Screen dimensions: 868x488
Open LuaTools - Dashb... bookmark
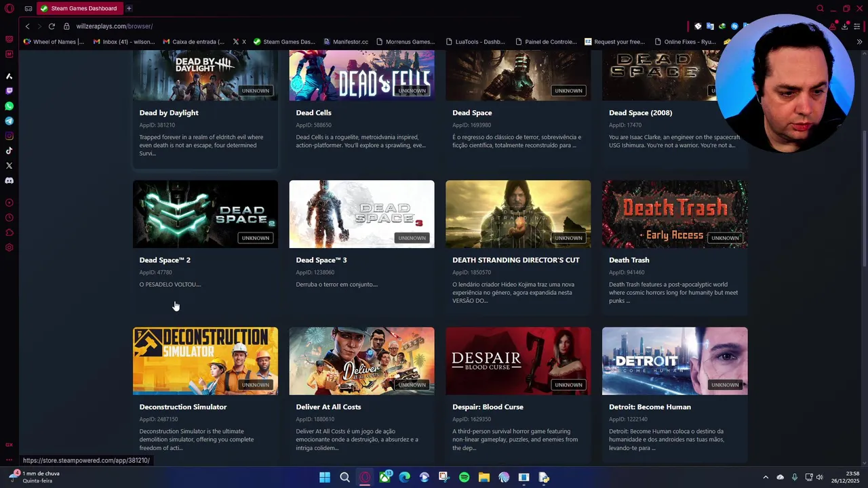click(475, 41)
